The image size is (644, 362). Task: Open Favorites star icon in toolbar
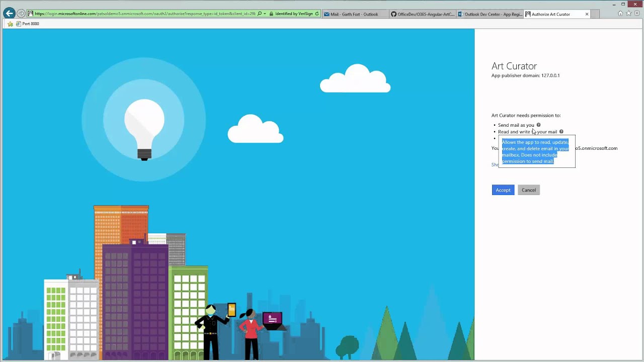pyautogui.click(x=628, y=14)
